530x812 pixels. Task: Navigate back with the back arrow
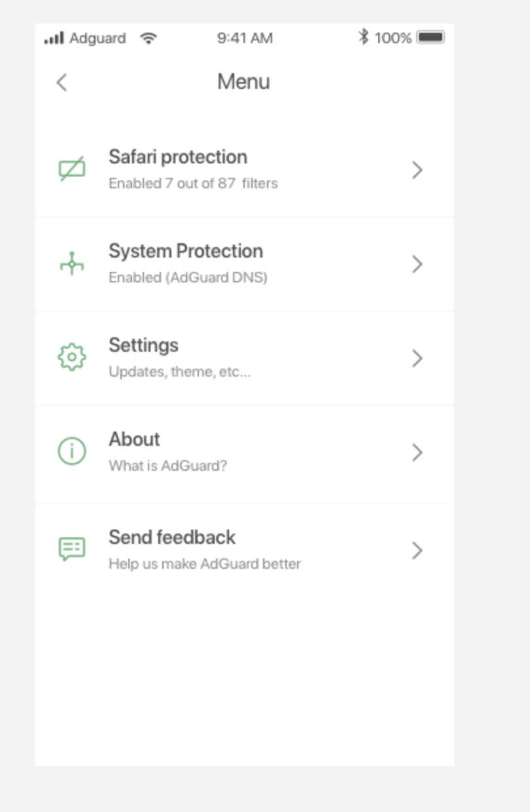click(61, 82)
